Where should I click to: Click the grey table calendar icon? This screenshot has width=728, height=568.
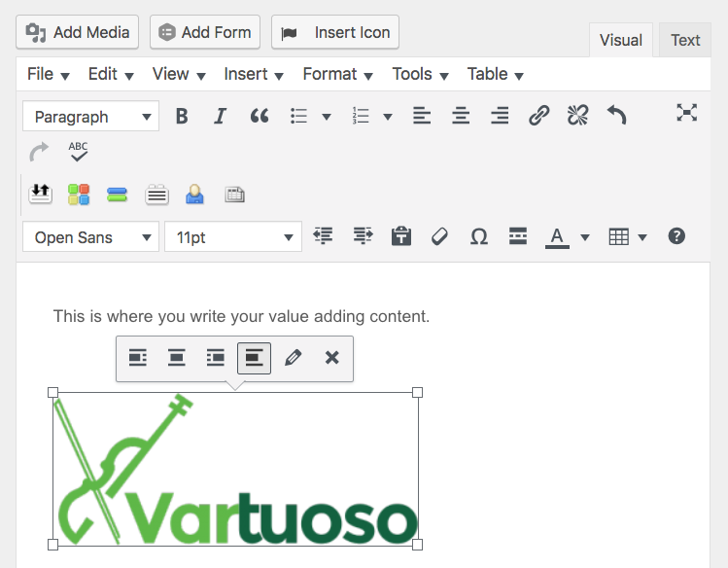[x=234, y=195]
